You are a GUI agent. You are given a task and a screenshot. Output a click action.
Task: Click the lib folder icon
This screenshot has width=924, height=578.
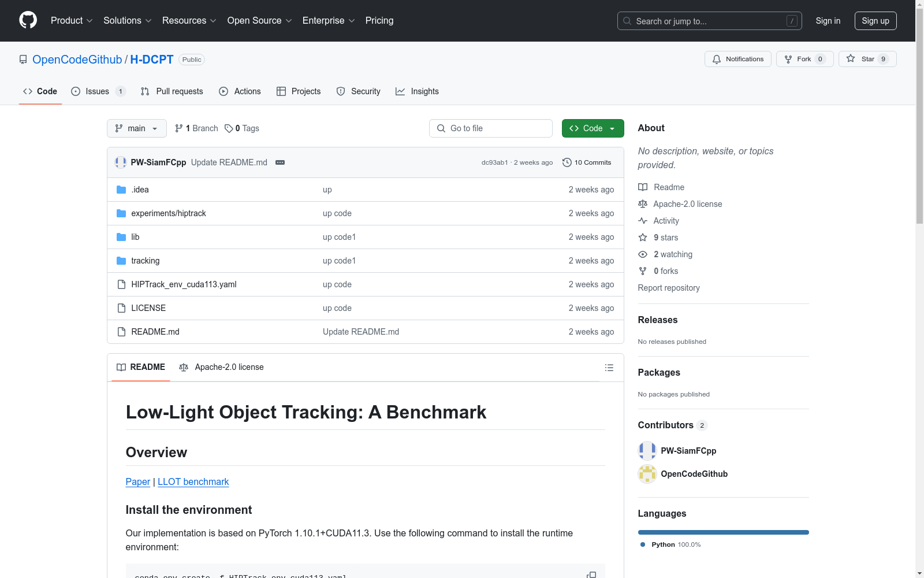coord(121,237)
